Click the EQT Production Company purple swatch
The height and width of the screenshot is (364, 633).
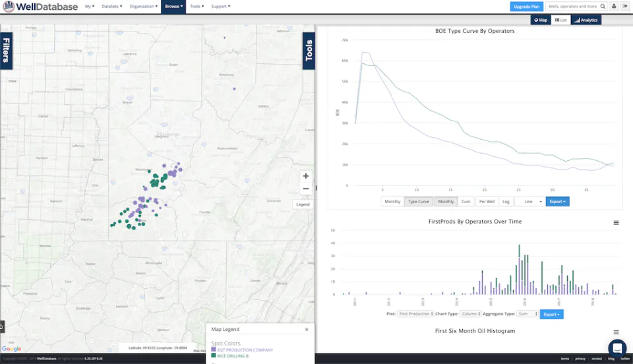tap(214, 349)
